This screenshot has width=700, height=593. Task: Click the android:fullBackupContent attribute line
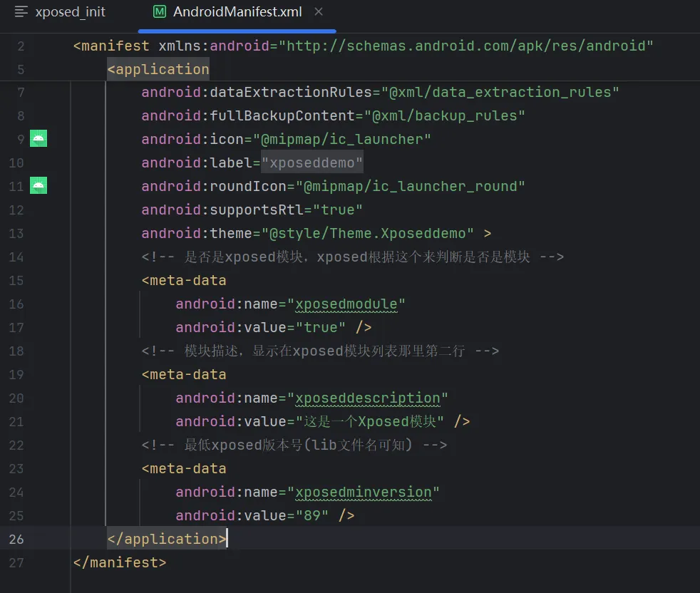pyautogui.click(x=333, y=115)
